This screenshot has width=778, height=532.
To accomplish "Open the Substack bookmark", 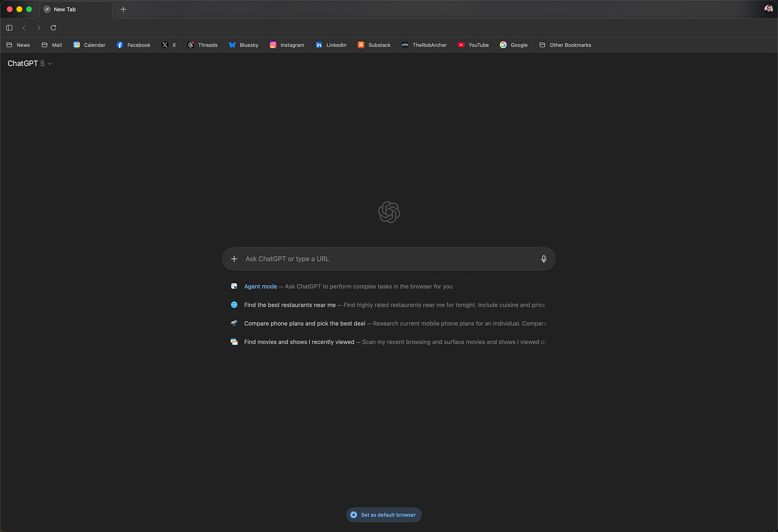I will (374, 45).
